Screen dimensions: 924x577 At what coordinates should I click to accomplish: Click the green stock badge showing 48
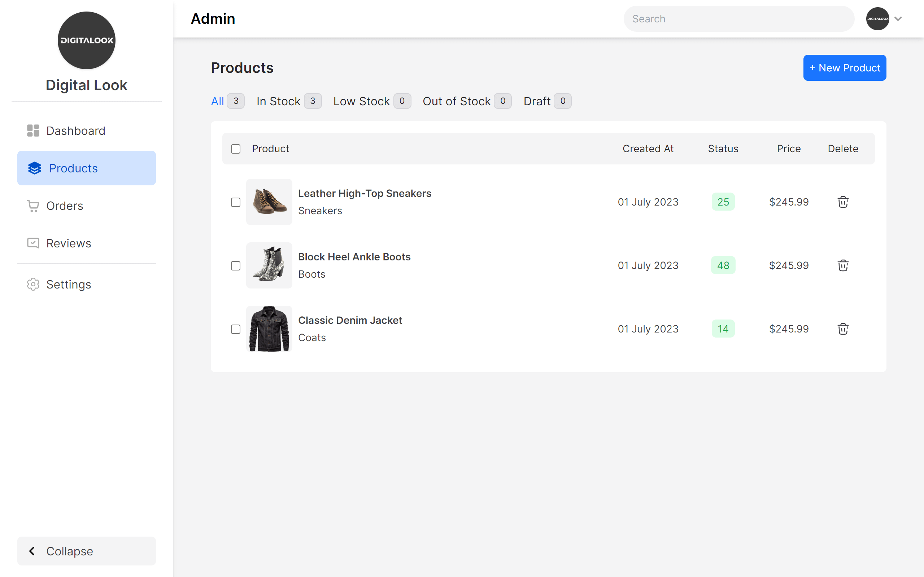(723, 265)
